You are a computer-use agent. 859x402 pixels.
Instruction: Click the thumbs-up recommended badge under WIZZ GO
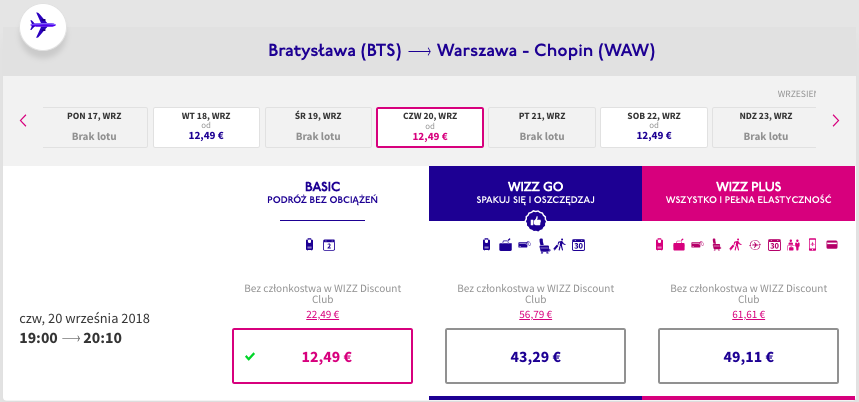[535, 221]
